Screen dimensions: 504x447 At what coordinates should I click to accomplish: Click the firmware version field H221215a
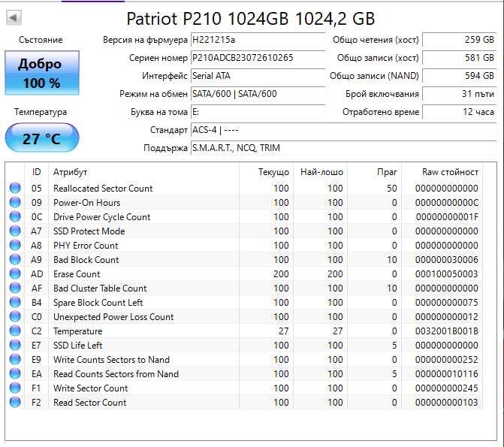(258, 40)
